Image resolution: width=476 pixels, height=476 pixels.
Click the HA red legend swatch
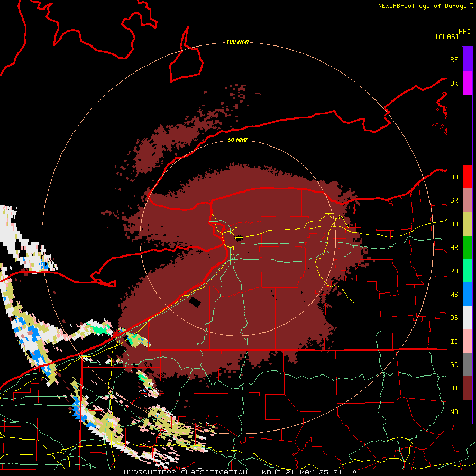click(x=467, y=177)
